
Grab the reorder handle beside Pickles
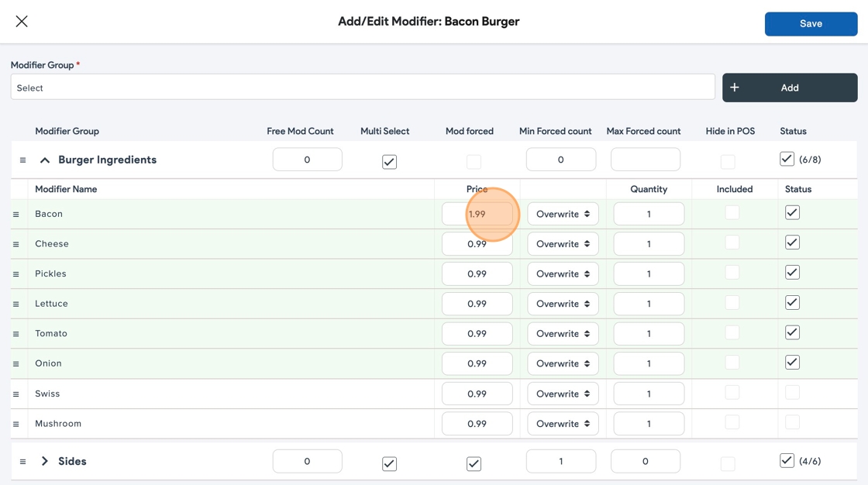click(x=15, y=274)
